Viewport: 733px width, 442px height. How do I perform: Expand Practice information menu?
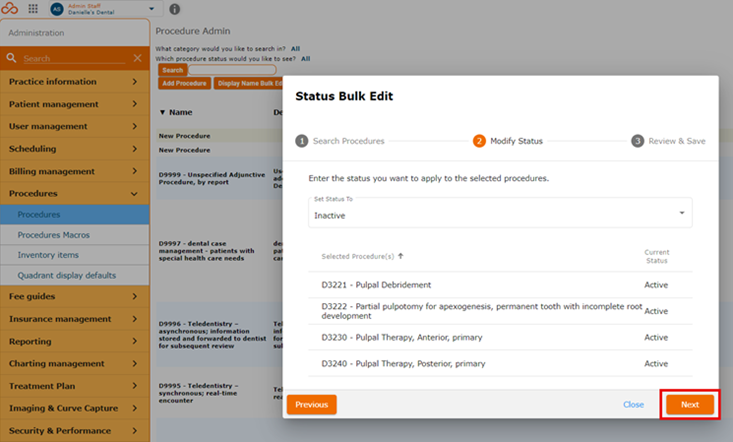75,82
